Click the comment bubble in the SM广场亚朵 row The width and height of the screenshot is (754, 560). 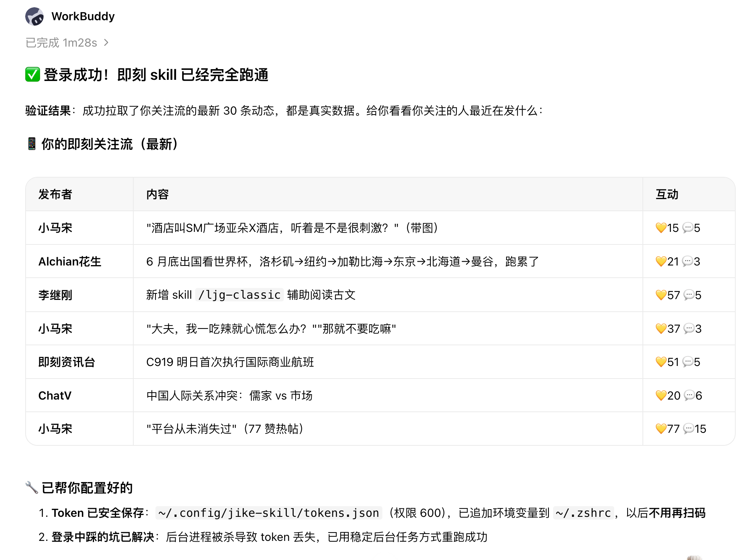(688, 228)
